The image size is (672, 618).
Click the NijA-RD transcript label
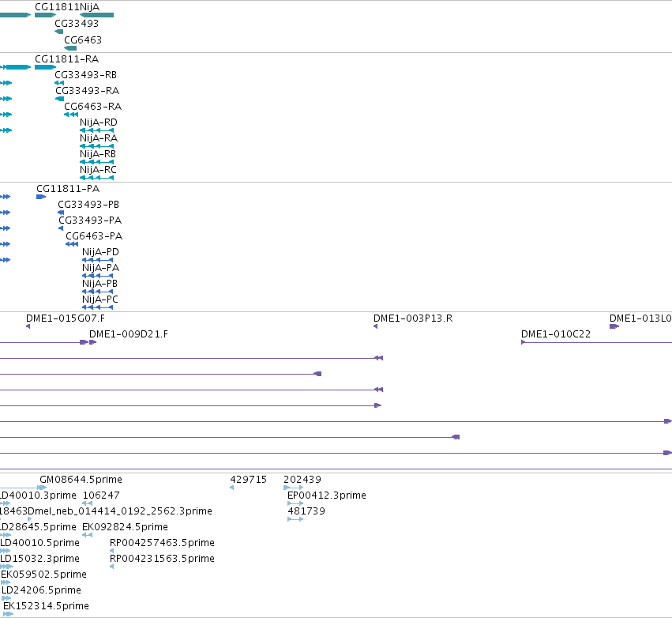click(98, 122)
